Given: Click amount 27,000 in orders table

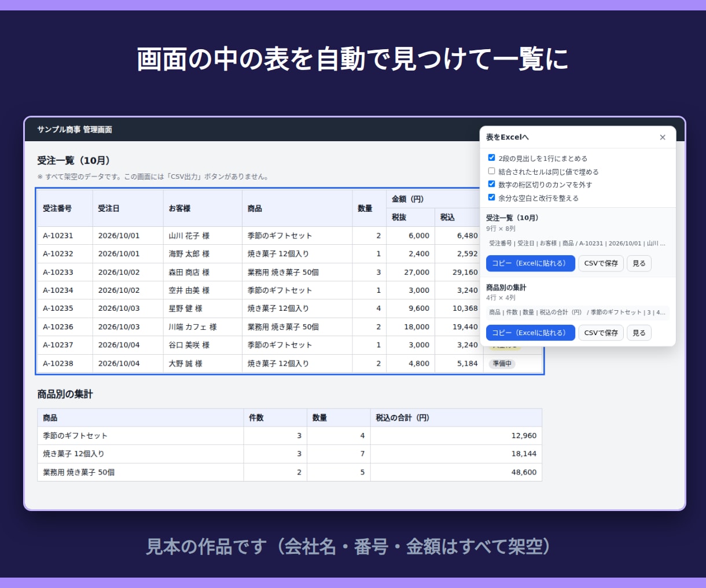Looking at the screenshot, I should [x=417, y=272].
